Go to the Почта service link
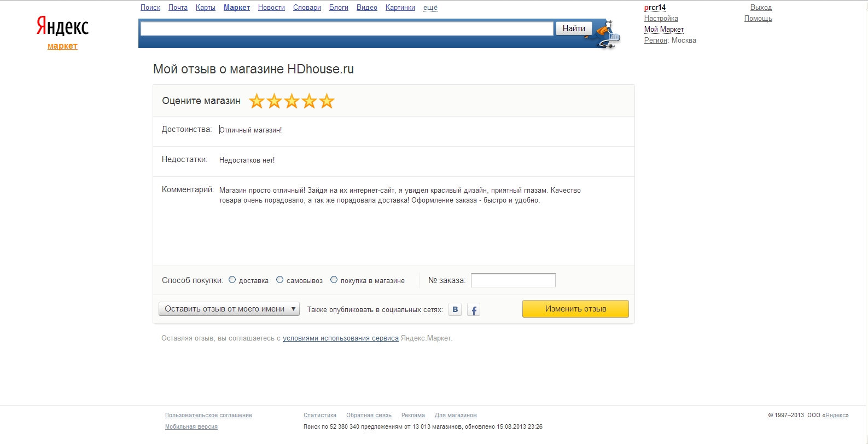Screen dimensions: 868x444 point(178,8)
